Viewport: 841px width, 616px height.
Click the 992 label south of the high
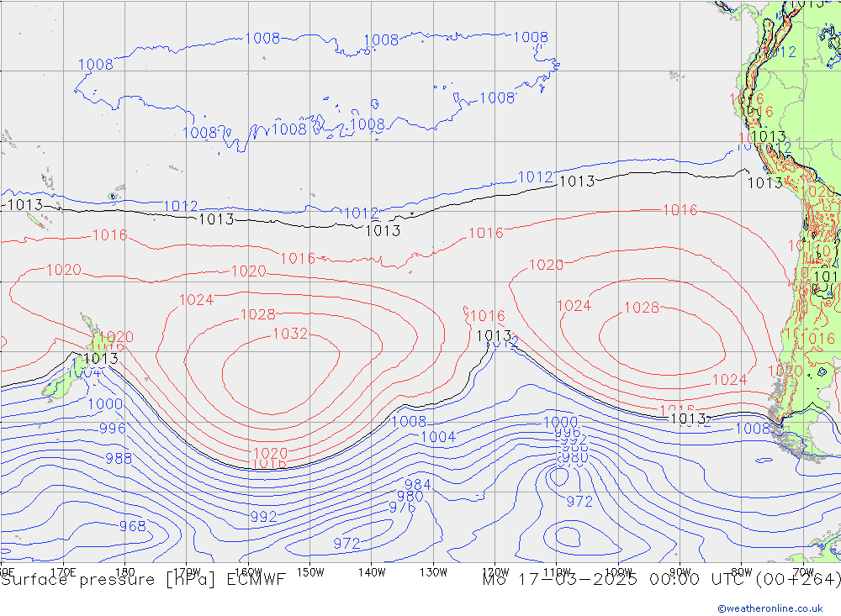263,517
